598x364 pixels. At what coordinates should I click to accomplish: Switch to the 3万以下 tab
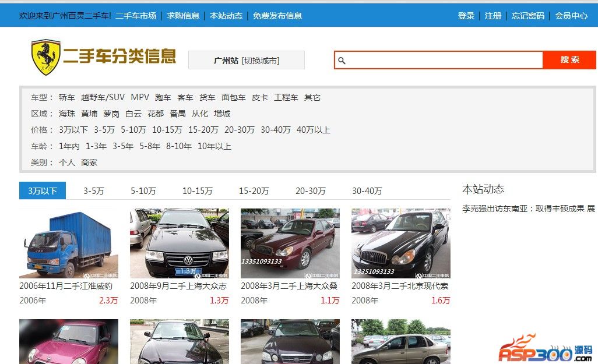(x=43, y=190)
